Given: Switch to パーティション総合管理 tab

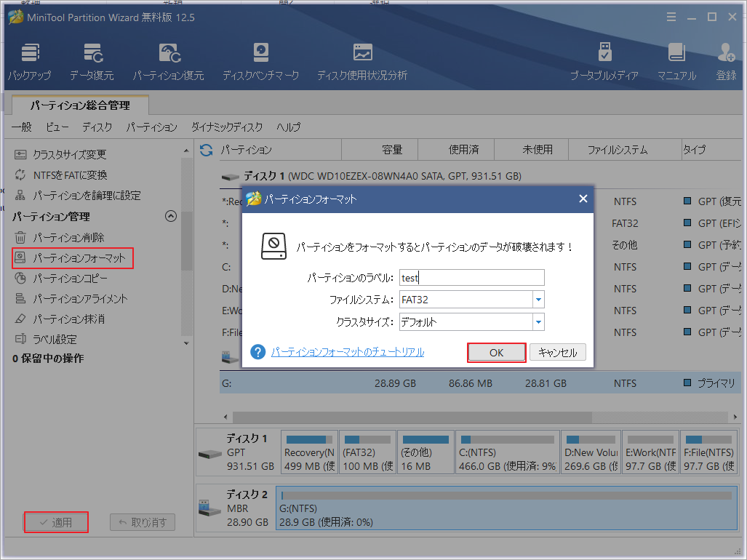Looking at the screenshot, I should pyautogui.click(x=80, y=105).
